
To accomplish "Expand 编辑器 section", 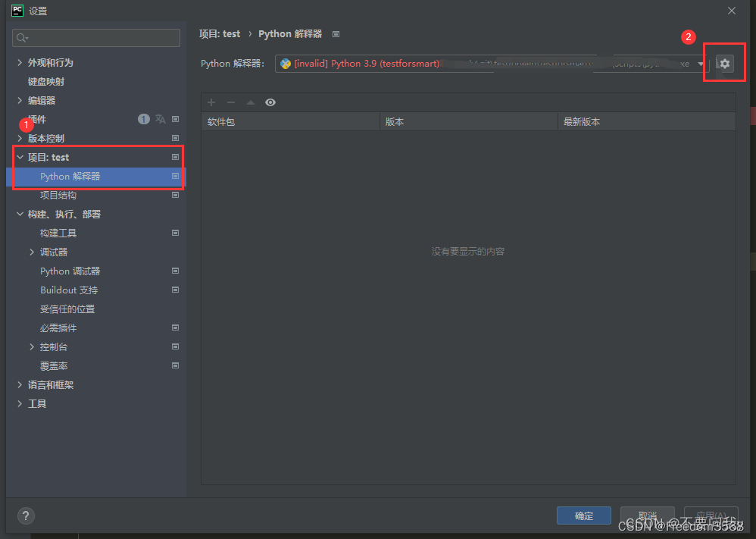I will coord(20,100).
